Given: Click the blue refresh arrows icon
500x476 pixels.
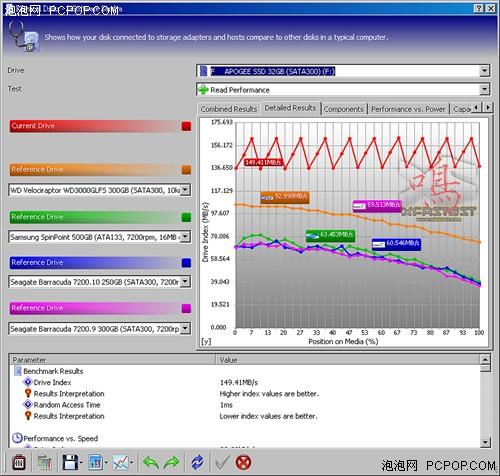Looking at the screenshot, I should point(197,462).
